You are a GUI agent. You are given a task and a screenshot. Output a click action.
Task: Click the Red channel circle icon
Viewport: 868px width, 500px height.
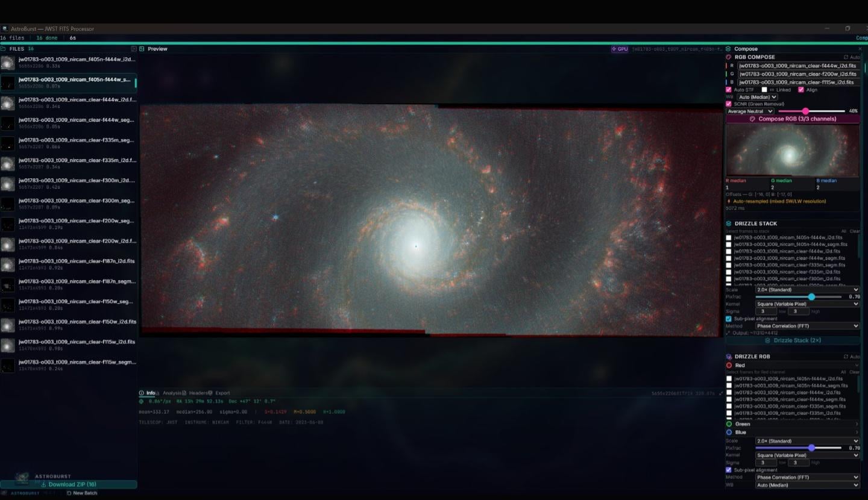(729, 365)
